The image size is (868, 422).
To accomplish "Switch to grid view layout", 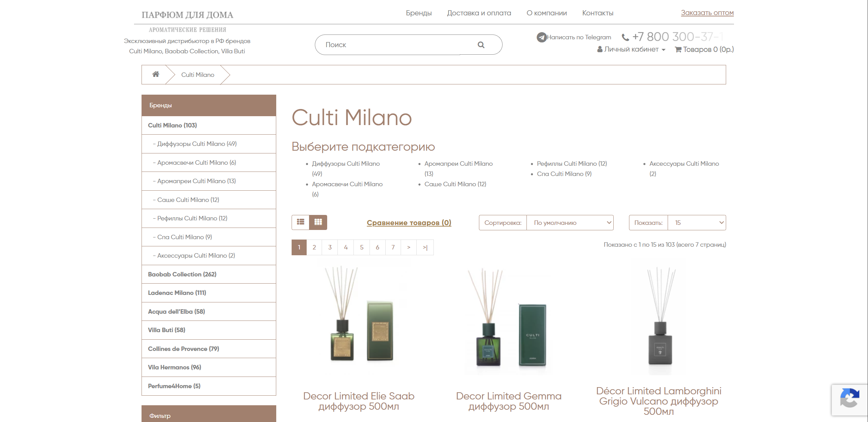I will [318, 222].
